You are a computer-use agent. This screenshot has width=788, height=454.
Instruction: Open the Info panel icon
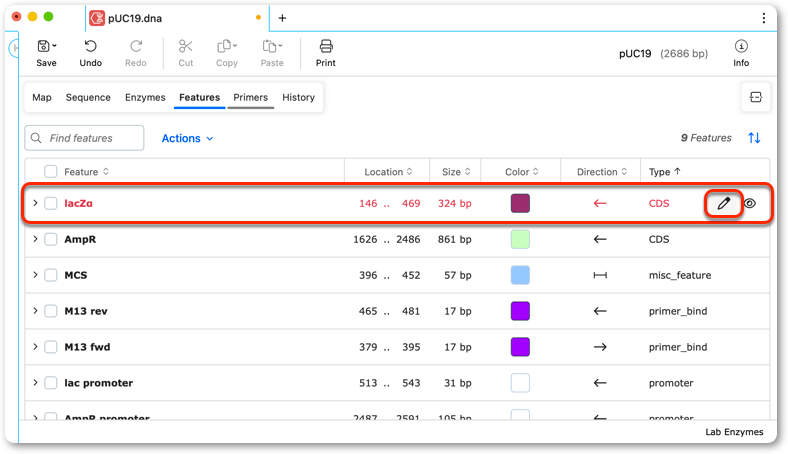741,46
